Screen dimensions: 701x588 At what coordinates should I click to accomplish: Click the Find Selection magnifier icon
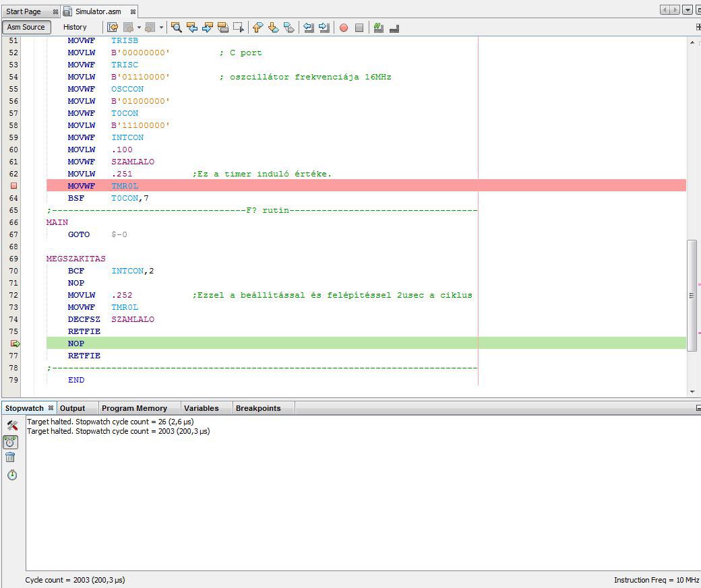[x=176, y=28]
